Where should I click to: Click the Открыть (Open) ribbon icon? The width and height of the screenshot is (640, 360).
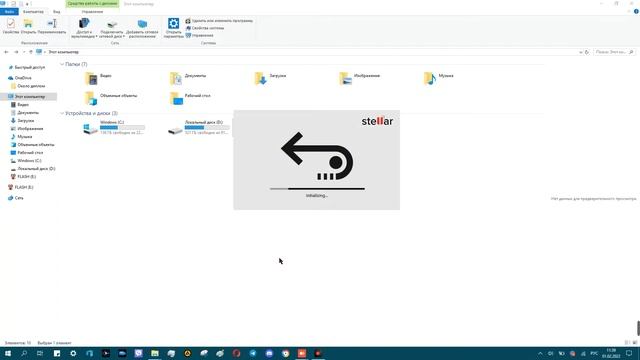point(28,27)
